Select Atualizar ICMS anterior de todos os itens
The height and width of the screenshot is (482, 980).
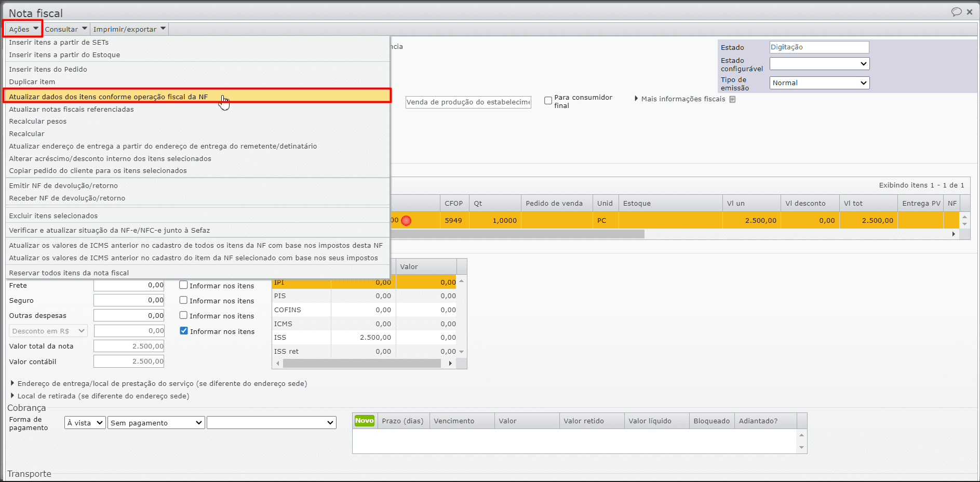(x=197, y=246)
